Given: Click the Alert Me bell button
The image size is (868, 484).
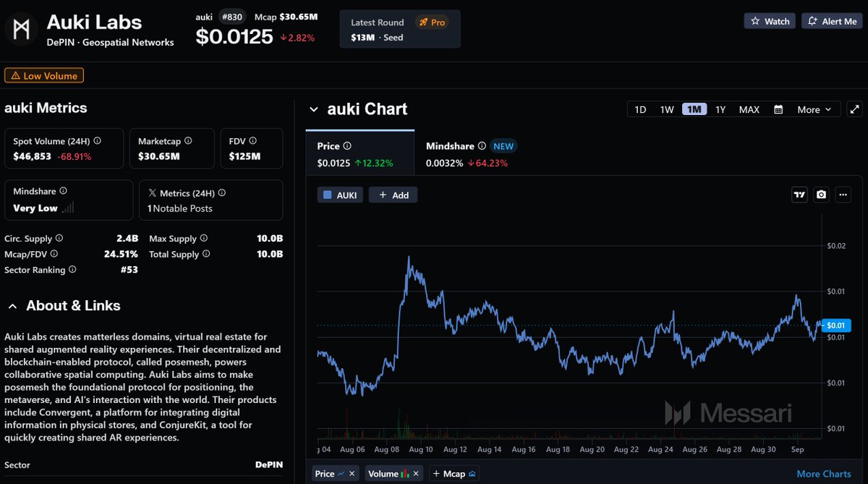Looking at the screenshot, I should pos(832,21).
